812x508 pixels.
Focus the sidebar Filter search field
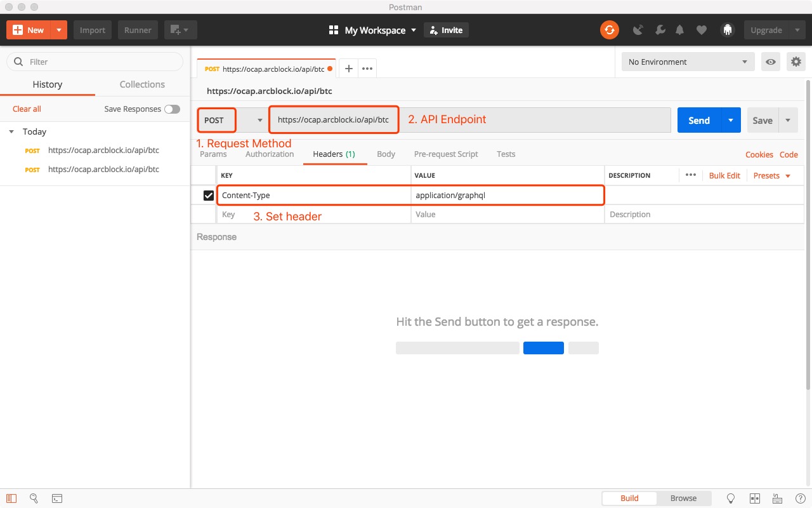(x=95, y=62)
